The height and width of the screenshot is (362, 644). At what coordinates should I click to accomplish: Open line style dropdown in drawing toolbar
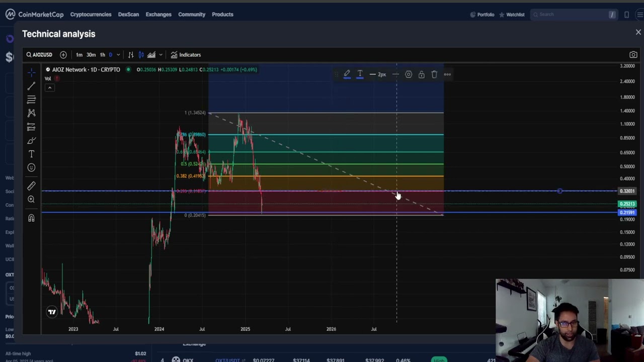[x=396, y=74]
